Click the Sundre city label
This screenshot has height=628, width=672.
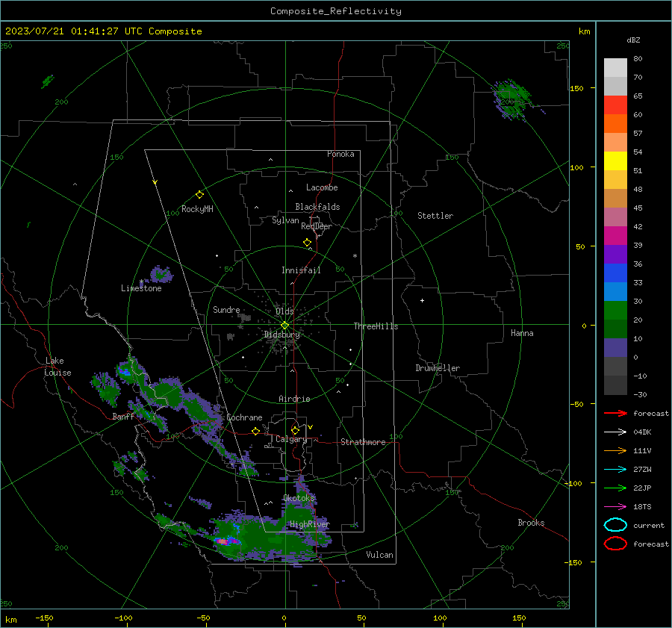tap(226, 310)
